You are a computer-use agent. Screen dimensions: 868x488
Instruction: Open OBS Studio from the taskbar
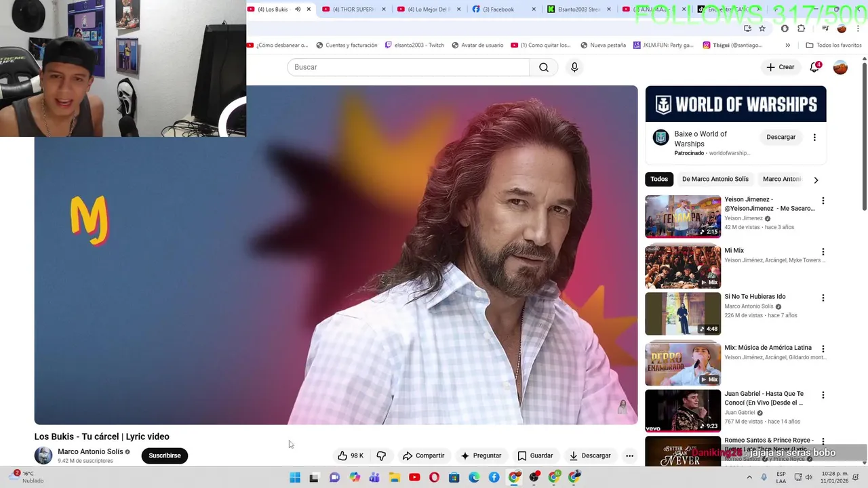(x=534, y=477)
